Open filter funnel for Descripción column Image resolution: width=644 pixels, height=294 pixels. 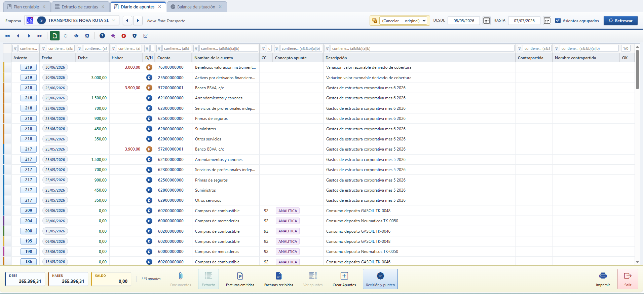point(327,48)
